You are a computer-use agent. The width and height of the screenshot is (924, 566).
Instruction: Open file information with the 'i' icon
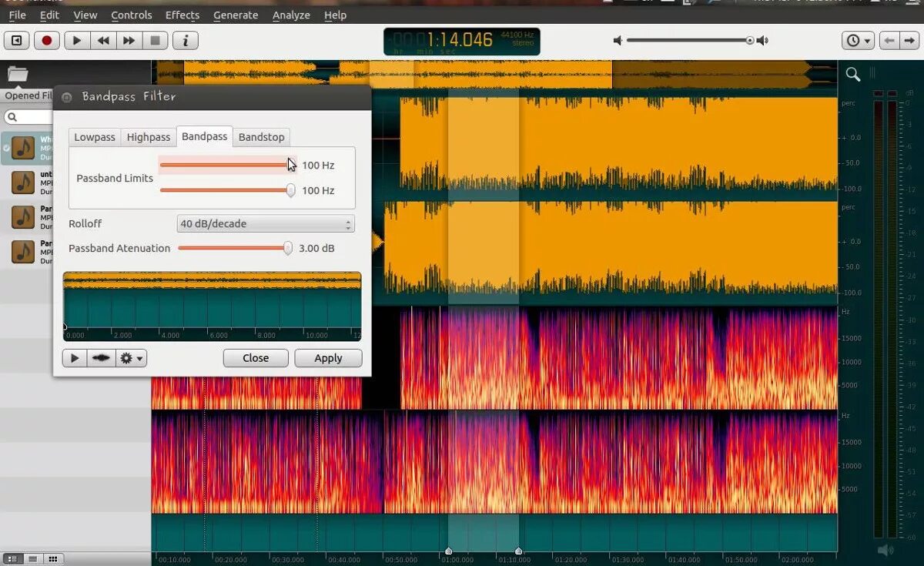click(x=186, y=41)
